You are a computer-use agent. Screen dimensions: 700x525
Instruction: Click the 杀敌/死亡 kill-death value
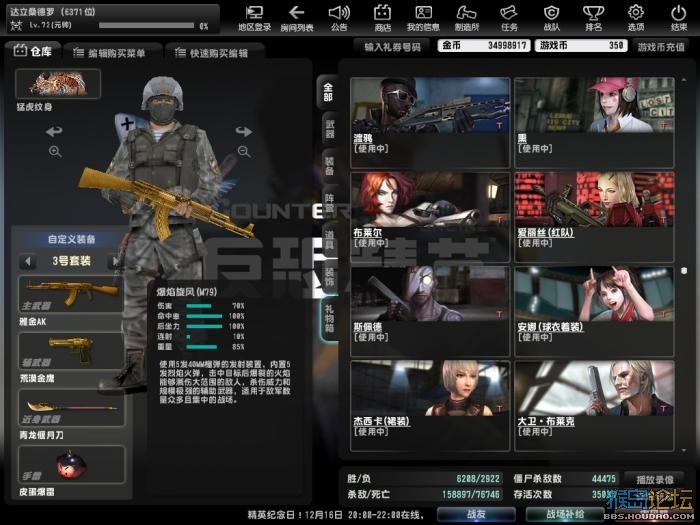(471, 495)
